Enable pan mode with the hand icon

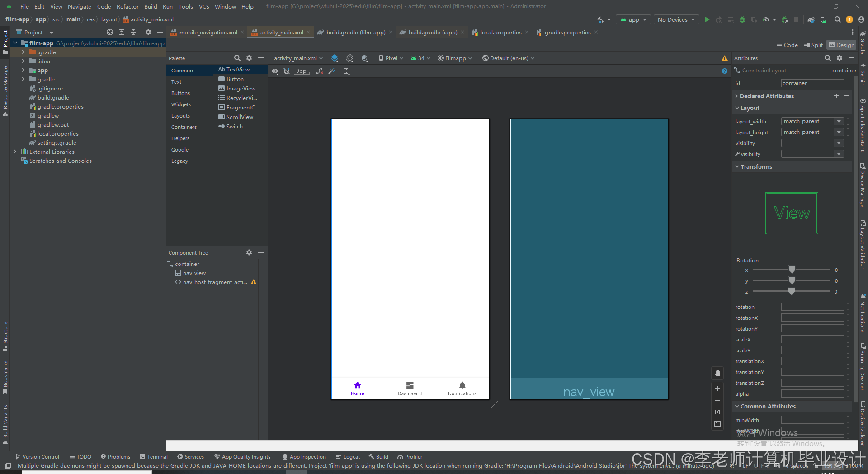[x=717, y=373]
